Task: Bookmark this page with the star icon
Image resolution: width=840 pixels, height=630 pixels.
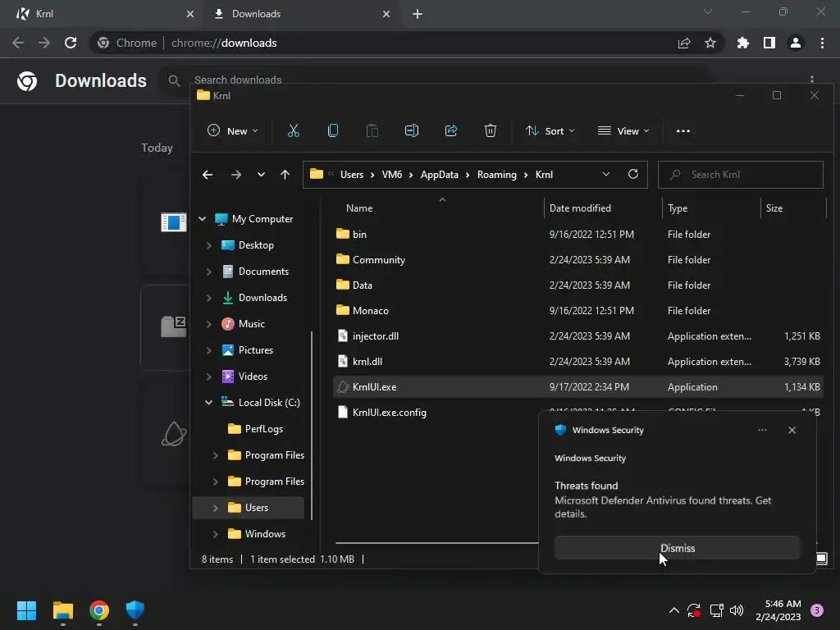Action: coord(710,43)
